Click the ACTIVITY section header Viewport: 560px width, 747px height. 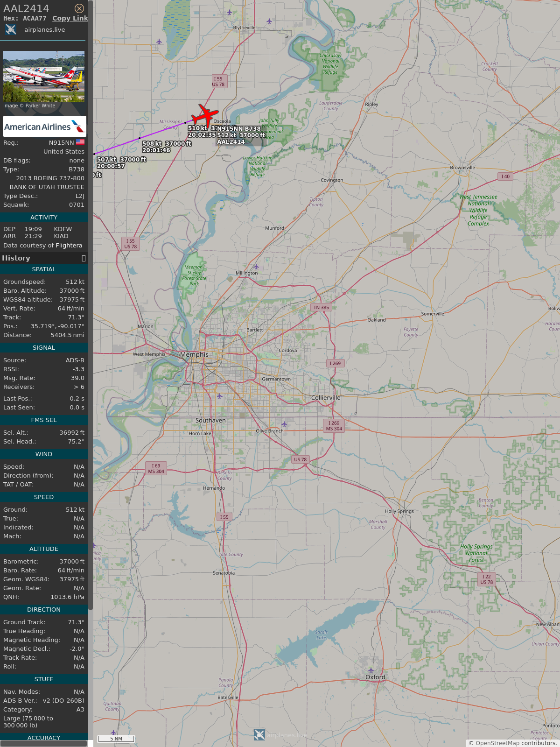(44, 218)
